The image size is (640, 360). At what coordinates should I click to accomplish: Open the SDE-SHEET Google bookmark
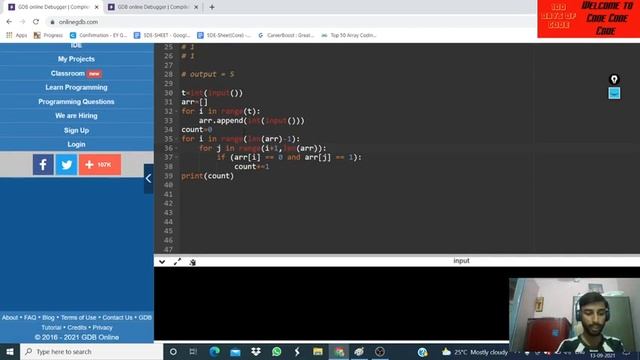click(162, 36)
